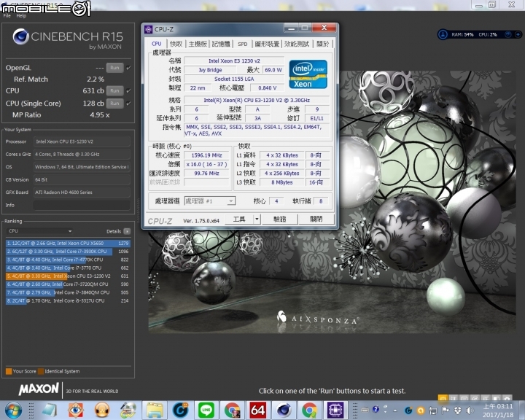Run the CPU benchmark
Viewport: 525px width, 420px height.
tap(115, 90)
